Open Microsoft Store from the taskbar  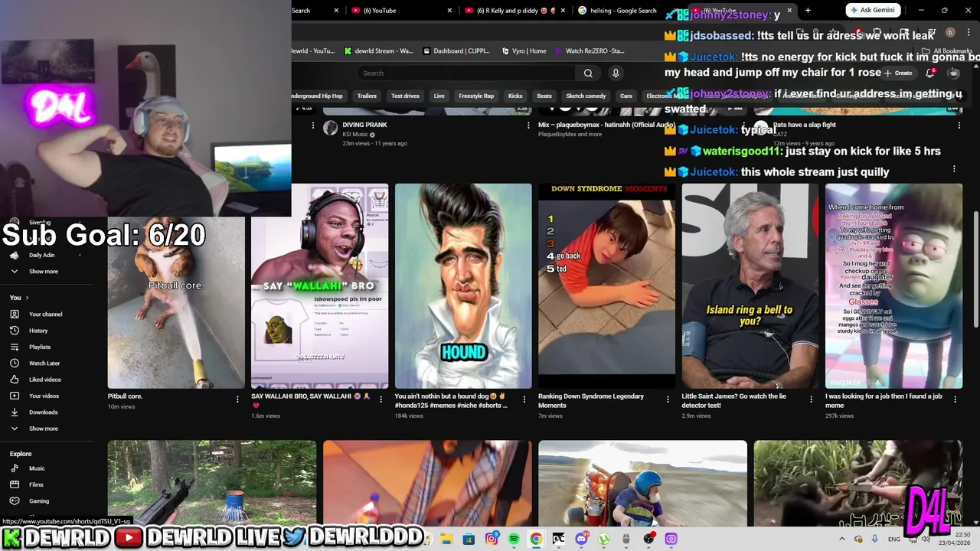(469, 540)
